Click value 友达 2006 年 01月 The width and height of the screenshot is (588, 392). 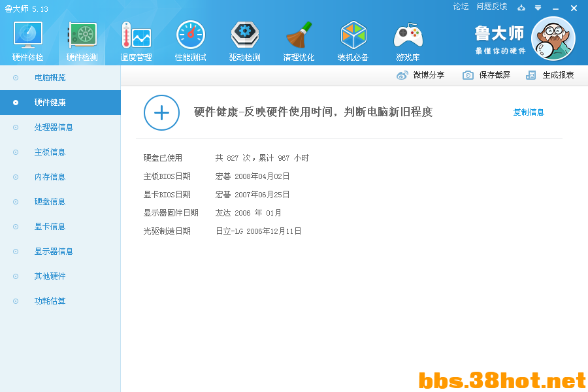point(248,213)
